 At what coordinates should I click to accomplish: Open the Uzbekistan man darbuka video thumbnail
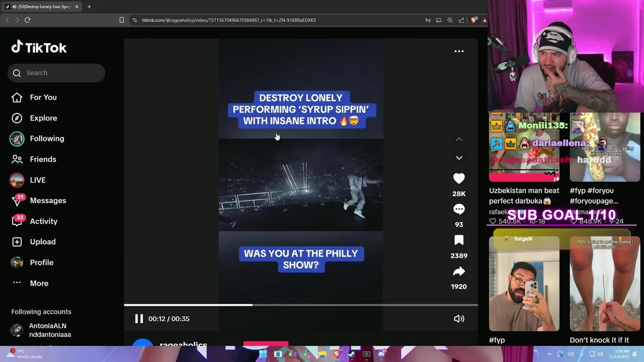(x=524, y=147)
